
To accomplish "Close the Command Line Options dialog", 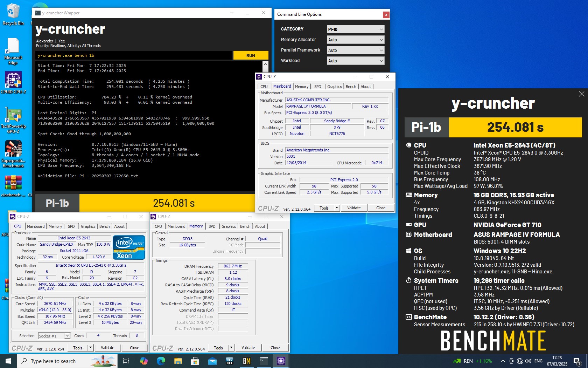I will [x=386, y=15].
